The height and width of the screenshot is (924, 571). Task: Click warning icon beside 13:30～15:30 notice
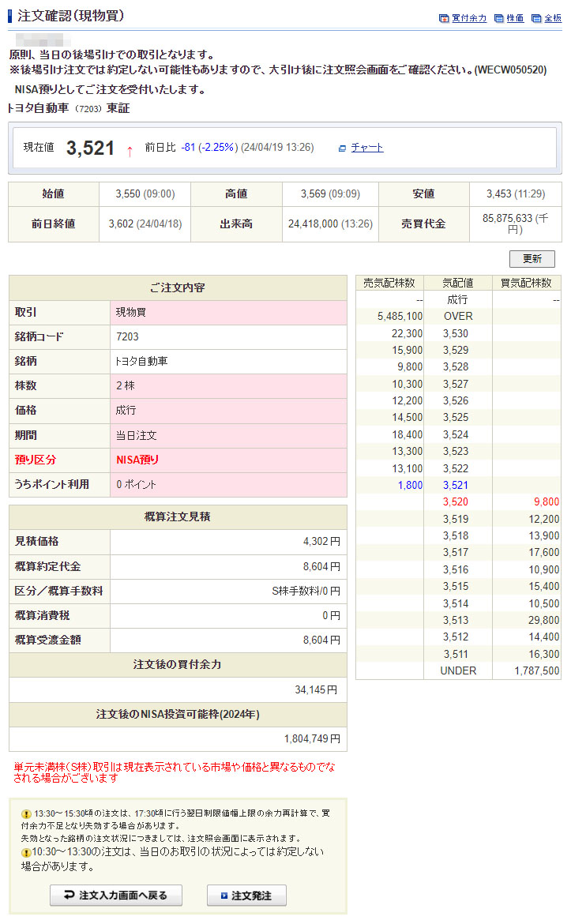26,813
